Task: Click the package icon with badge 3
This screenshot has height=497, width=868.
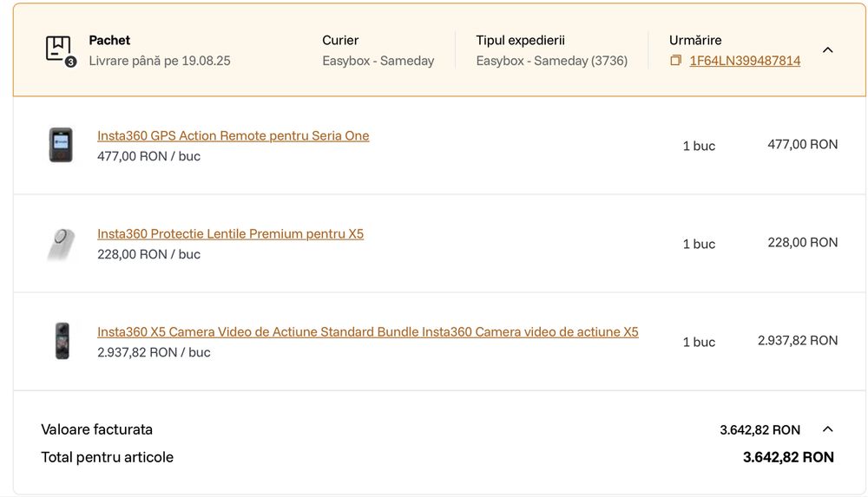Action: 60,50
